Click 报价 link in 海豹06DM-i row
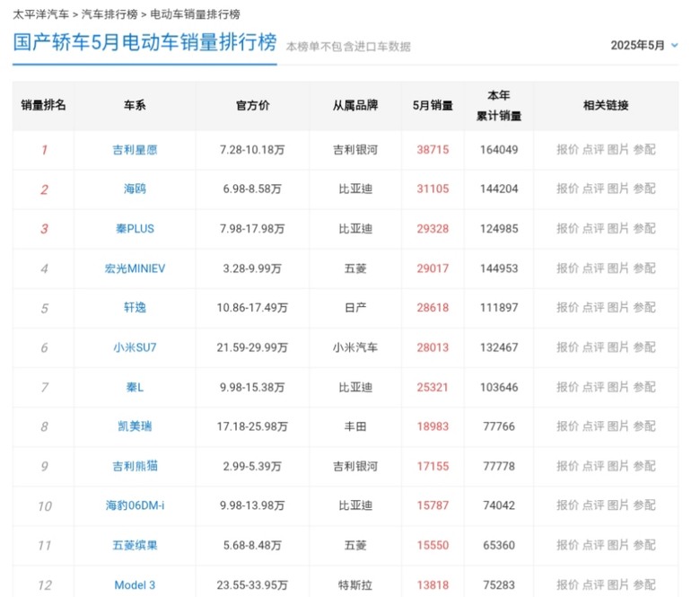This screenshot has width=700, height=597. (x=567, y=505)
